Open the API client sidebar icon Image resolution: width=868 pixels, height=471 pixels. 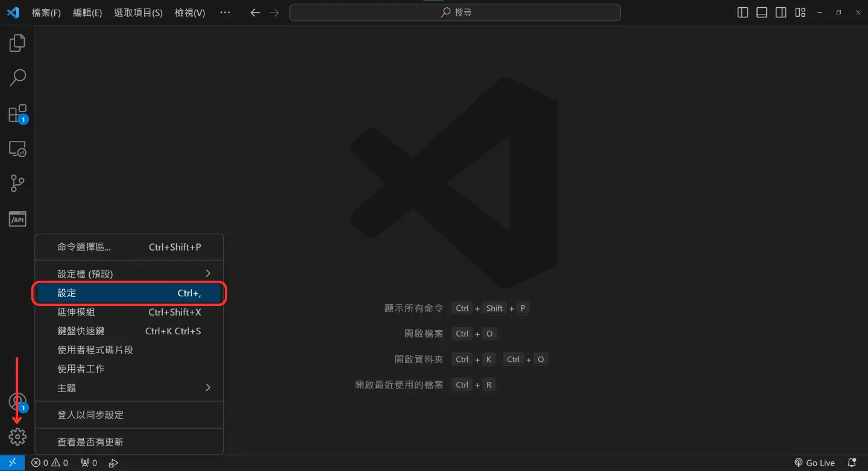[x=17, y=219]
